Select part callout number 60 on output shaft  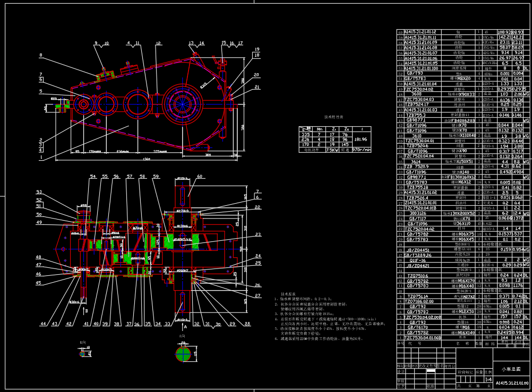pos(200,176)
